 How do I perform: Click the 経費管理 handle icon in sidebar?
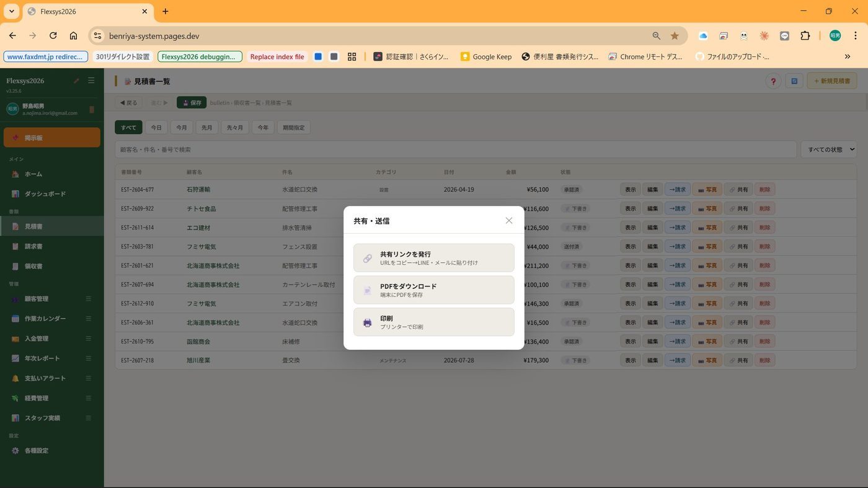[88, 398]
